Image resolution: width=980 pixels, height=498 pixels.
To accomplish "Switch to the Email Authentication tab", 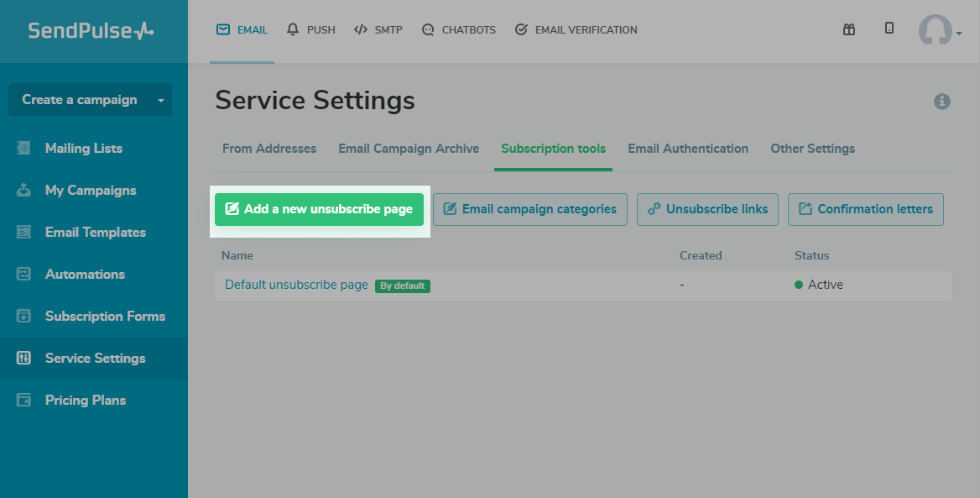I will point(688,149).
